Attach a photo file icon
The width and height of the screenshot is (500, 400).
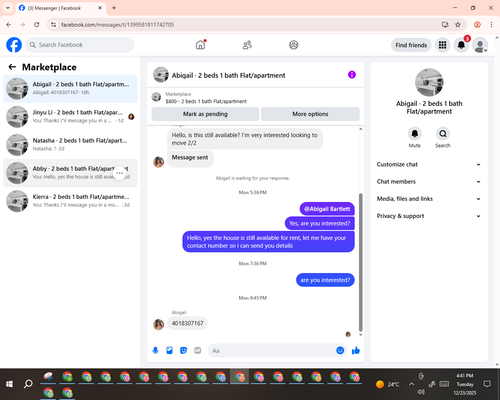(169, 350)
